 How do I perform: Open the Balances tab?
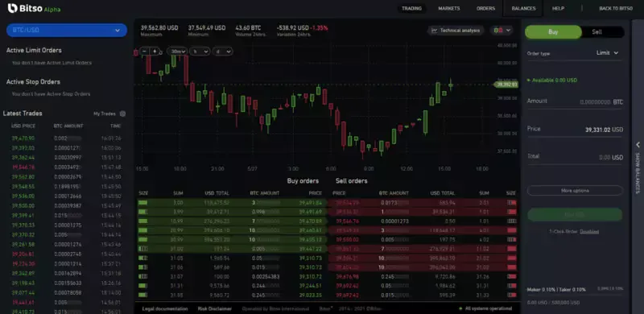tap(523, 8)
